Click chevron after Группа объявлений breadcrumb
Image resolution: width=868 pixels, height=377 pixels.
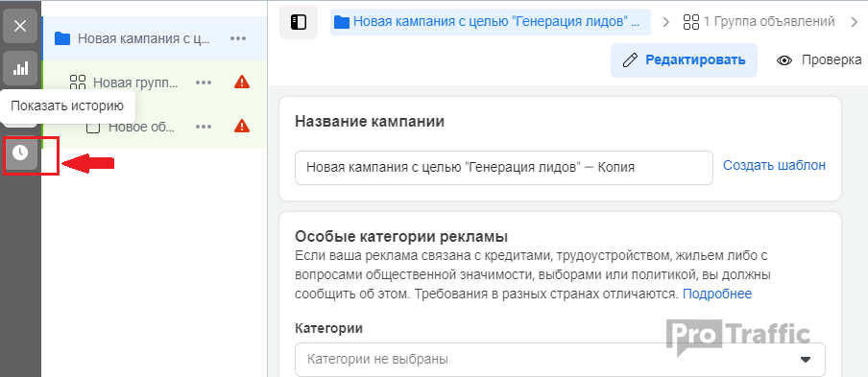pyautogui.click(x=854, y=22)
